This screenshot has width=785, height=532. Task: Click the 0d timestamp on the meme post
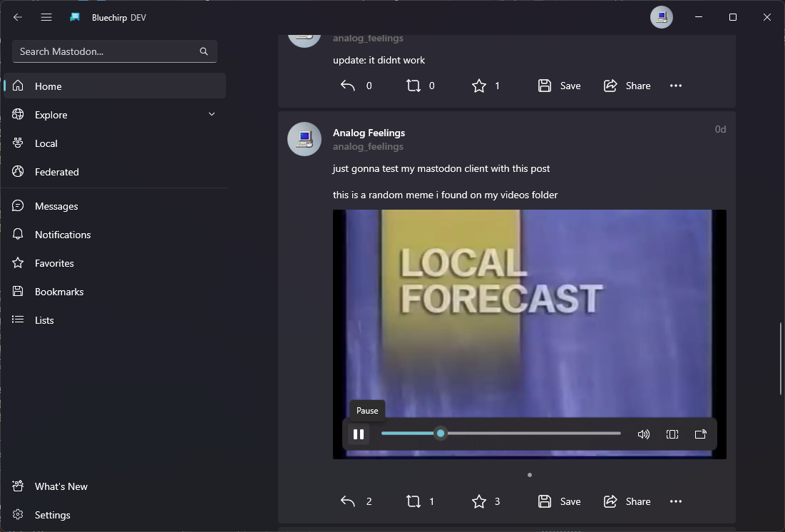click(x=720, y=129)
